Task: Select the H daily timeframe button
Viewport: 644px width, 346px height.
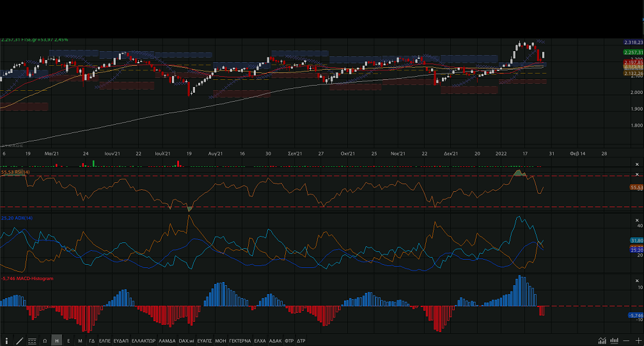Action: click(57, 341)
